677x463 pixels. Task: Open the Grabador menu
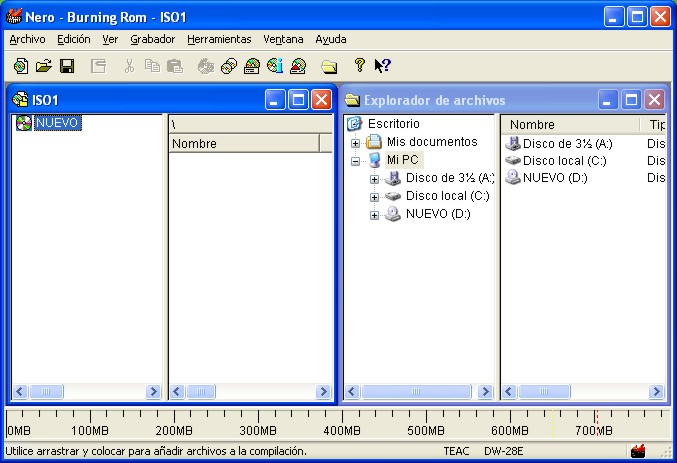(x=152, y=39)
